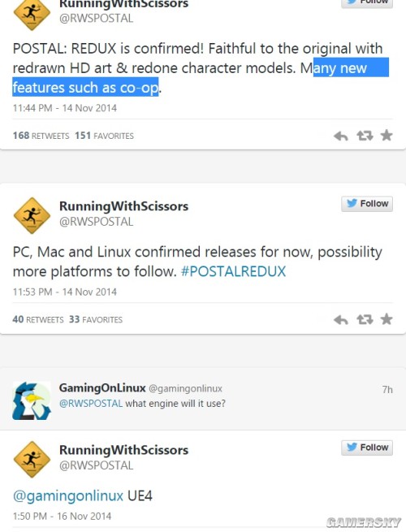Retweet the POSTAL: REDUX confirmed tweet
The image size is (406, 532).
(365, 136)
